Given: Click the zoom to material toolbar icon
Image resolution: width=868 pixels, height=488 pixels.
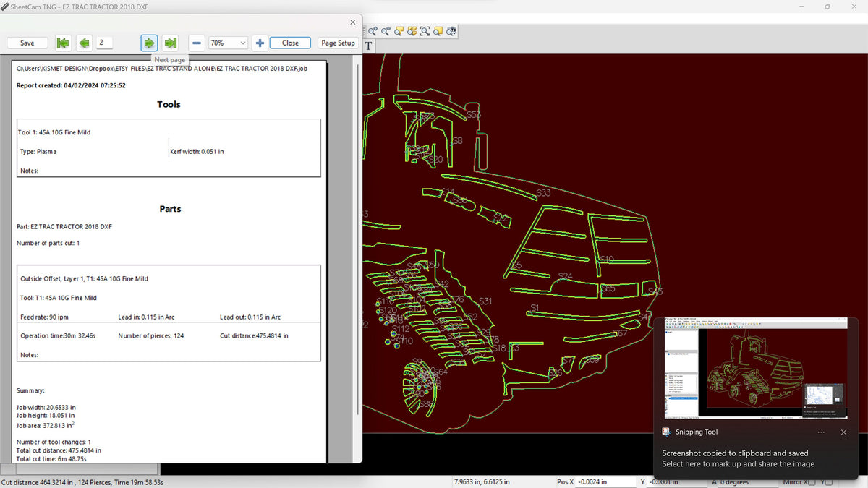Looking at the screenshot, I should click(438, 31).
